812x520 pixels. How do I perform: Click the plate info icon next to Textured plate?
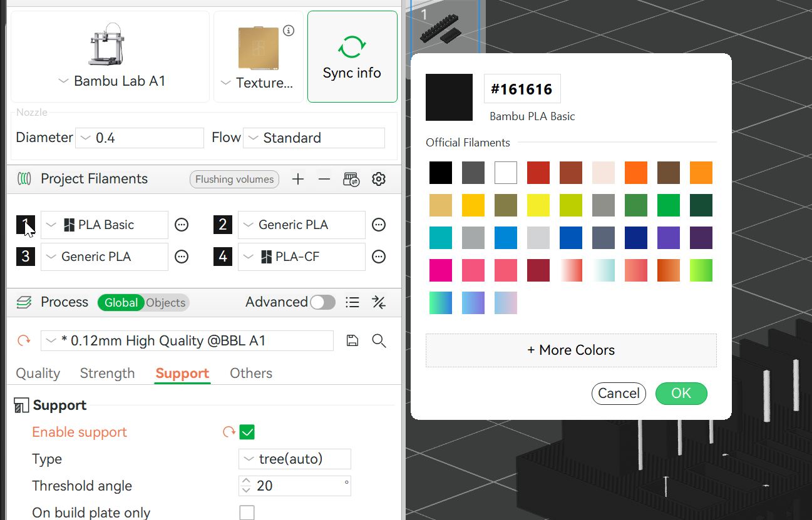coord(289,31)
